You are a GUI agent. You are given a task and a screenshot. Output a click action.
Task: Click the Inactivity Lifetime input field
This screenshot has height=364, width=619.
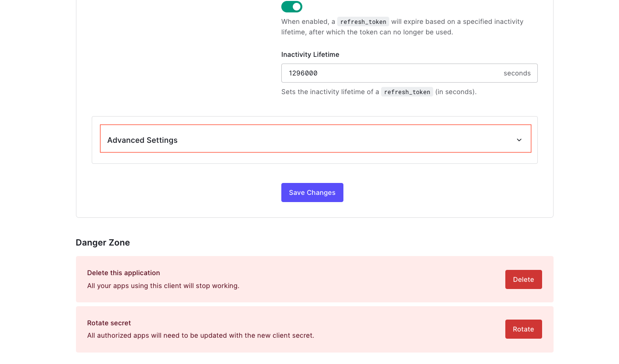tap(409, 73)
